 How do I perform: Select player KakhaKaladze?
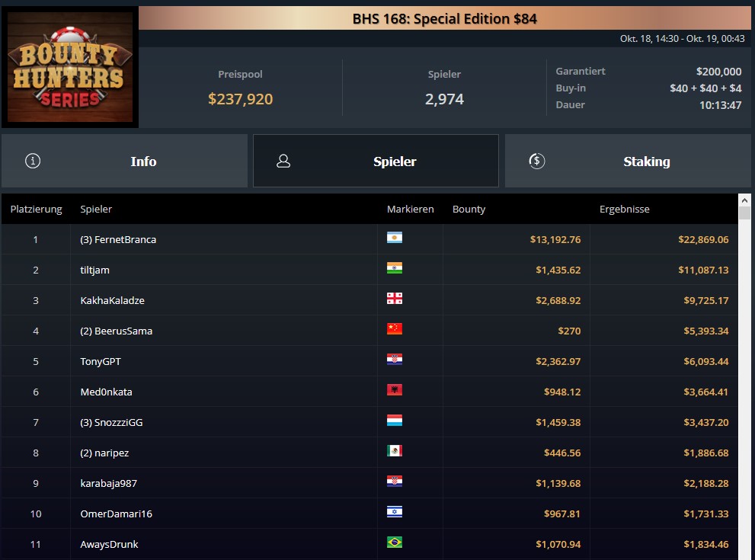coord(112,300)
